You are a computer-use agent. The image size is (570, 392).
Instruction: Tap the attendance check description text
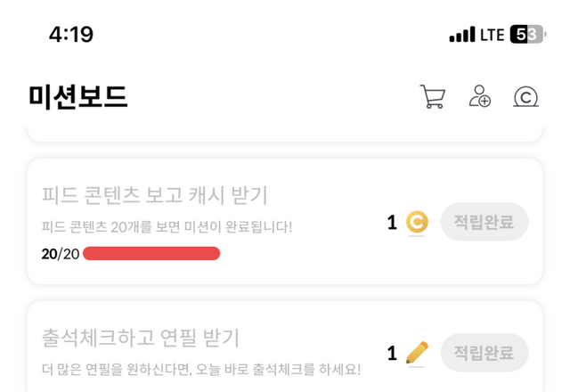pyautogui.click(x=201, y=369)
